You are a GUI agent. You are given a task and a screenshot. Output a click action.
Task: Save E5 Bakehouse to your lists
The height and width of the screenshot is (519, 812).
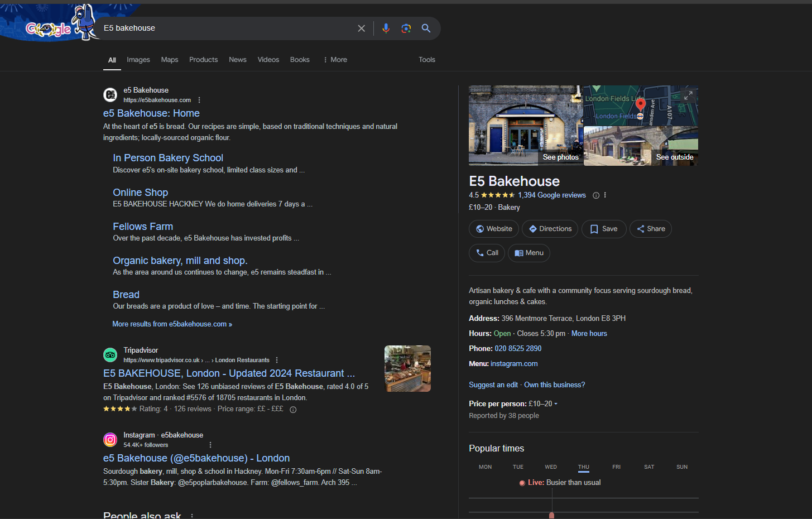[604, 229]
